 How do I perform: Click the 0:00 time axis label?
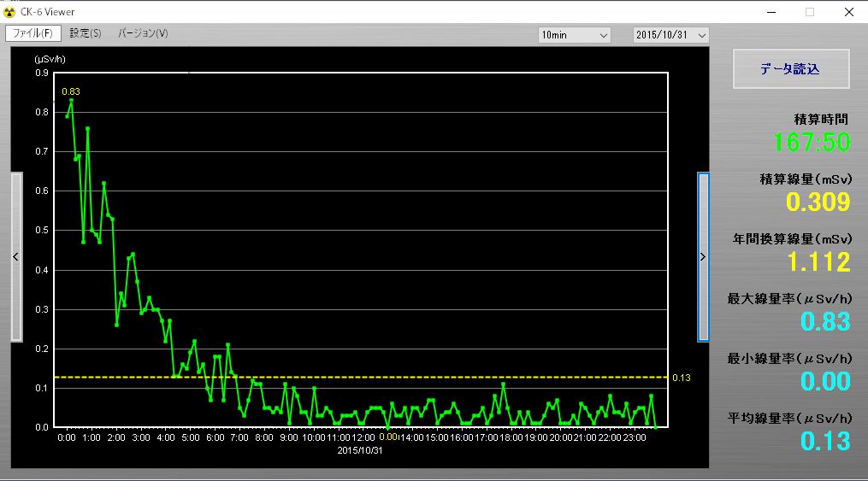click(x=67, y=437)
